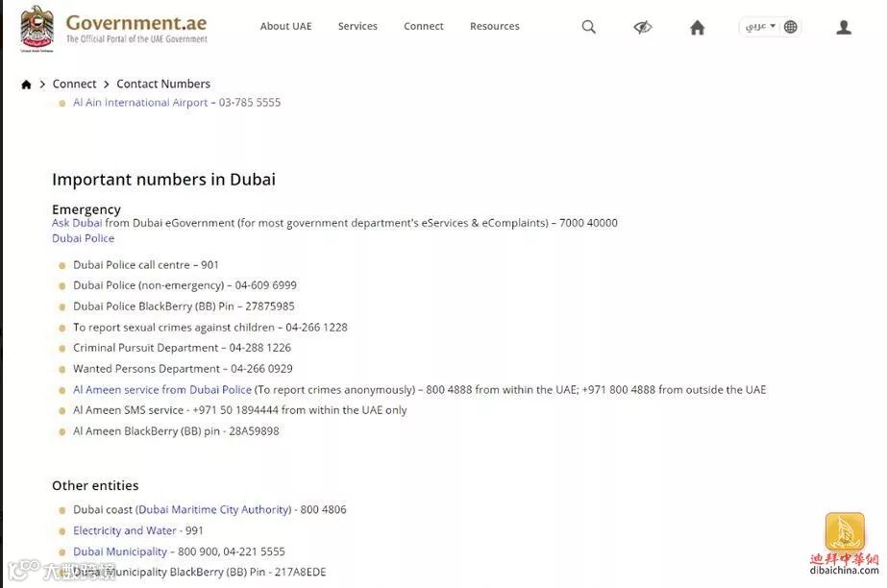The height and width of the screenshot is (588, 887).
Task: Go to home via header house icon
Action: coord(698,27)
